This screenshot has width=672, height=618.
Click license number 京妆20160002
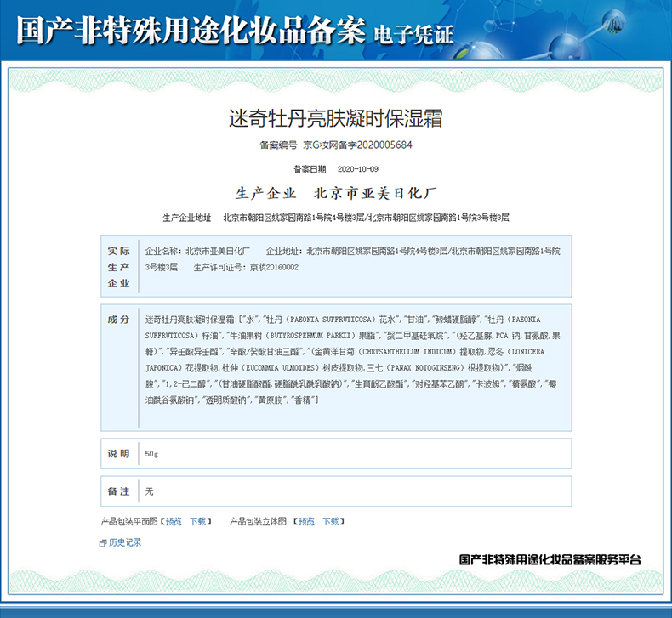coord(274,267)
